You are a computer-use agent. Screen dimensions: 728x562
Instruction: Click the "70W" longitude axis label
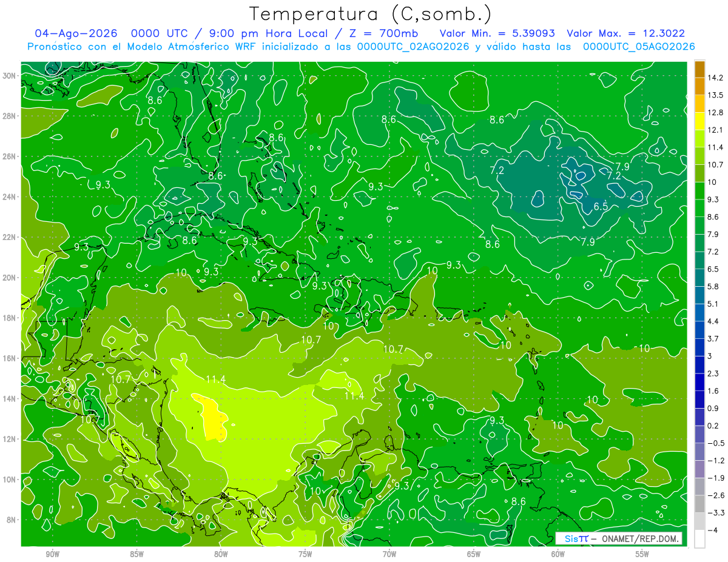[389, 554]
